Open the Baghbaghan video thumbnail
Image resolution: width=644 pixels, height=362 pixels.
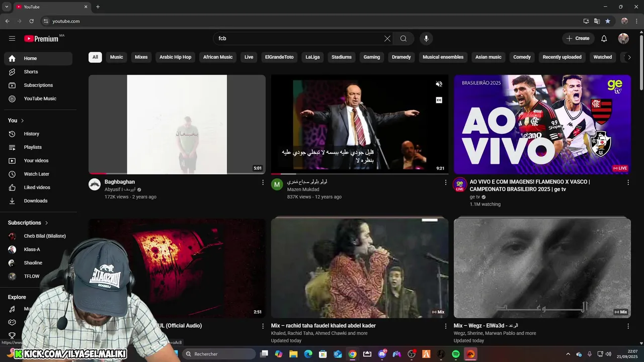(177, 125)
